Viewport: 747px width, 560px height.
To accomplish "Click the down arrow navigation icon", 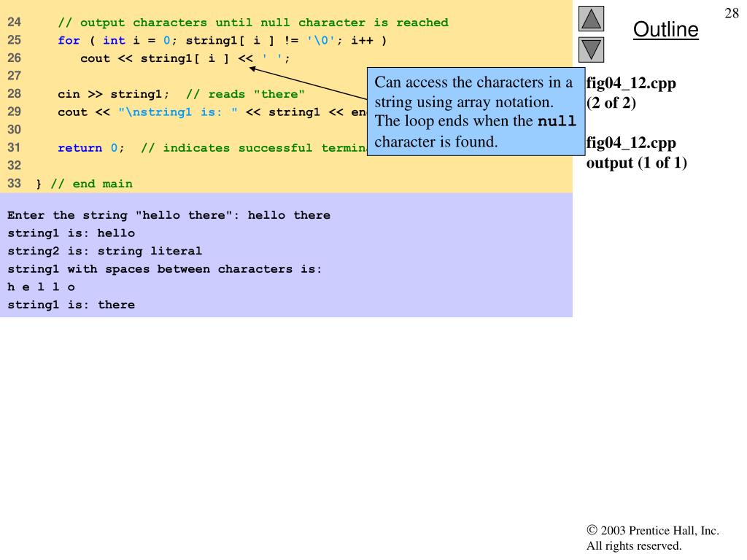I will 591,50.
